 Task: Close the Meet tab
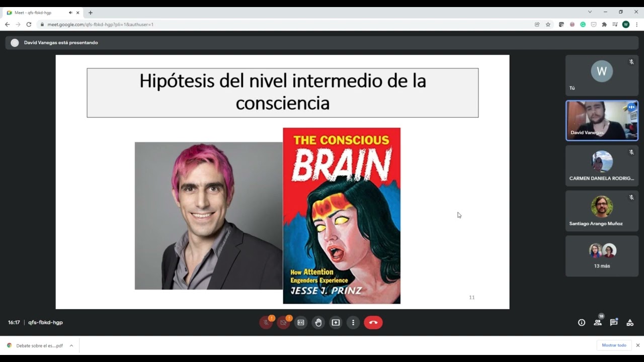(77, 13)
